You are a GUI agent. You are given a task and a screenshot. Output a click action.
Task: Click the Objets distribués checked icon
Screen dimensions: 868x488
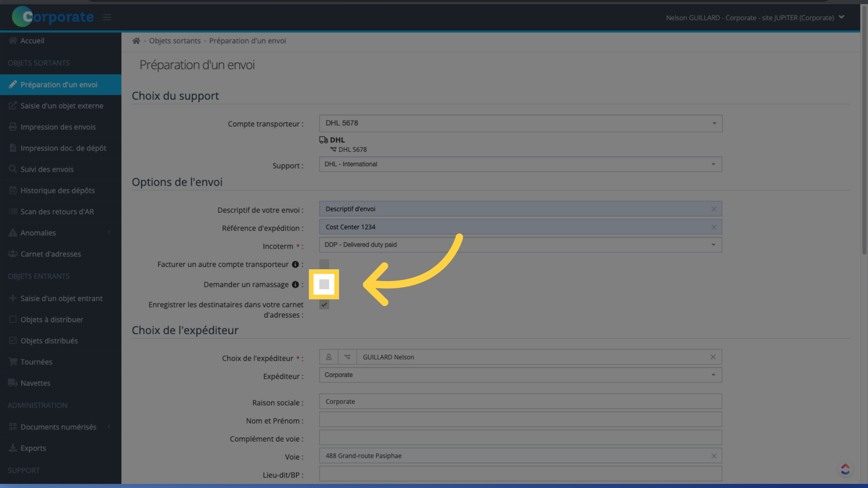13,341
